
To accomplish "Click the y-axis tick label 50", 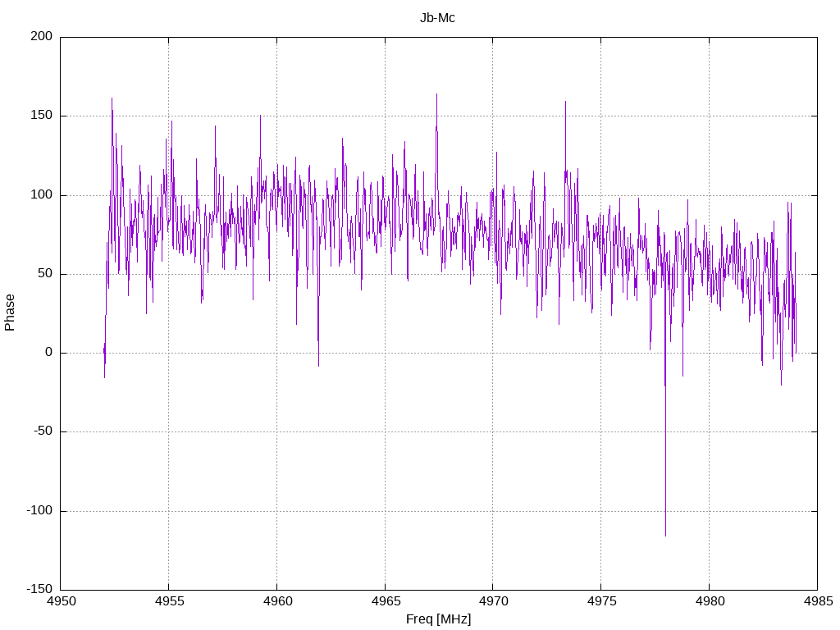I will (46, 273).
